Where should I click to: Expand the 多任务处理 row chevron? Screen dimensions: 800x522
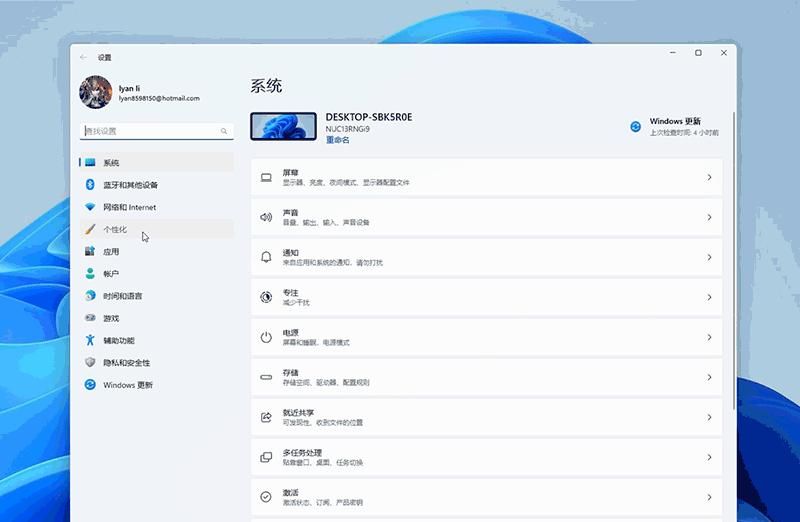click(x=709, y=457)
